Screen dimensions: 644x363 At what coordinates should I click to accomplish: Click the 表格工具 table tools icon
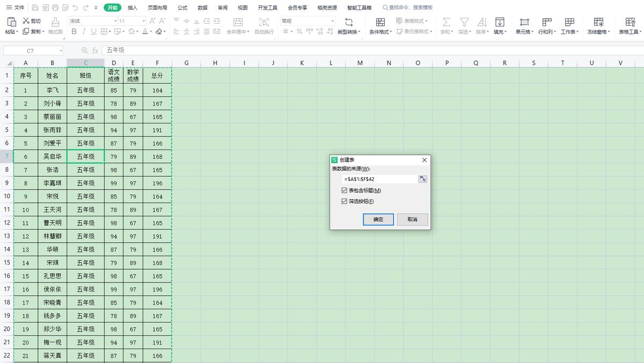(630, 22)
